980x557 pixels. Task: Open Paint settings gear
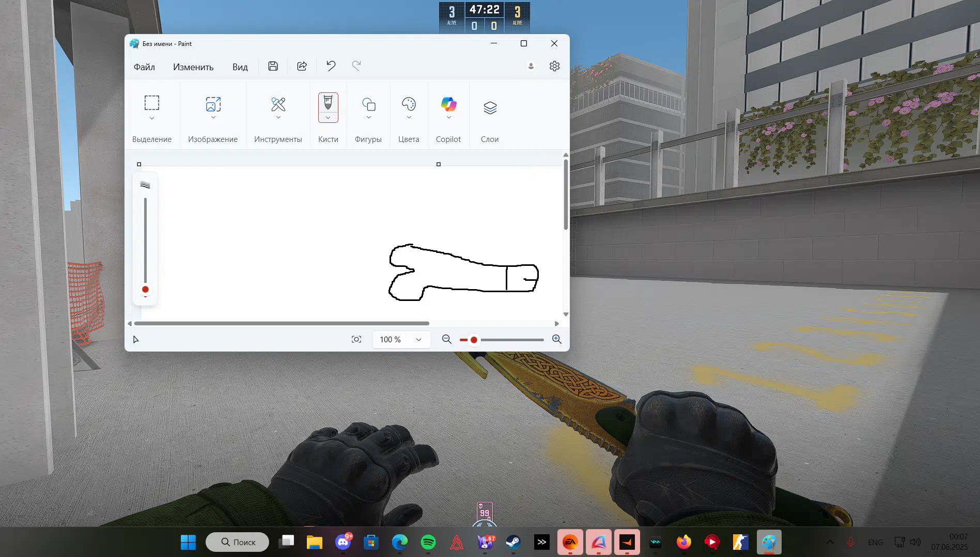click(554, 66)
